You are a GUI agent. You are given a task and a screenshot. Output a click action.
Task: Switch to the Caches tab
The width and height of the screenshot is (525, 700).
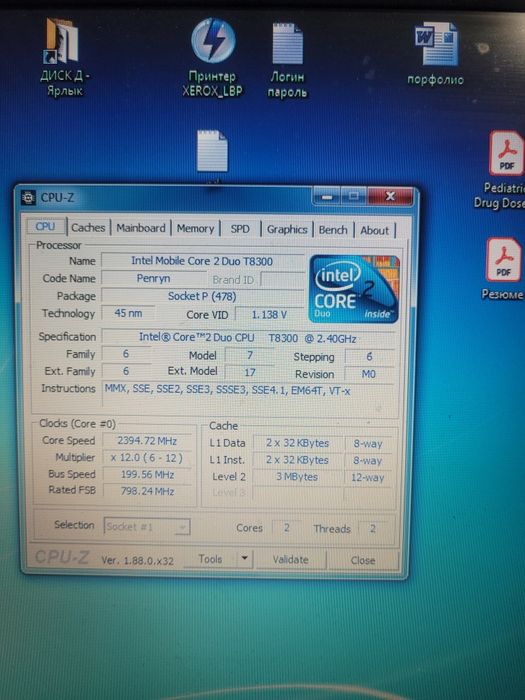click(x=88, y=227)
